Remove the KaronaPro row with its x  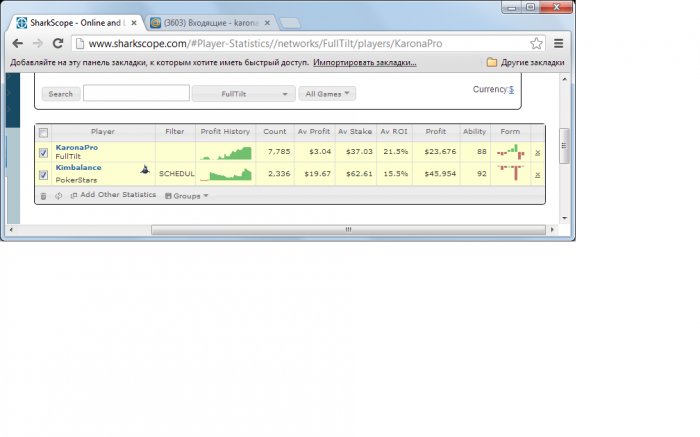pos(538,153)
